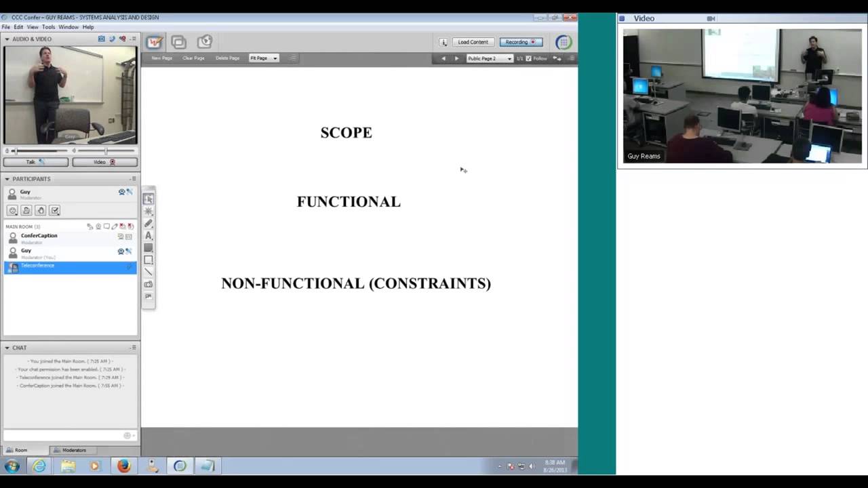Click the New Page button
Screen dimensions: 868x488
(x=161, y=58)
